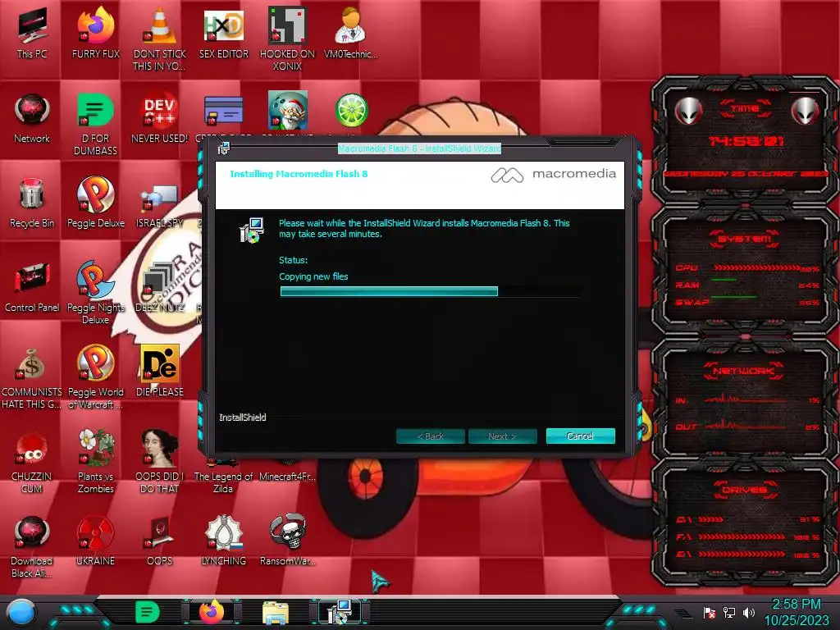840x630 pixels.
Task: Open the network tray icon
Action: point(729,612)
